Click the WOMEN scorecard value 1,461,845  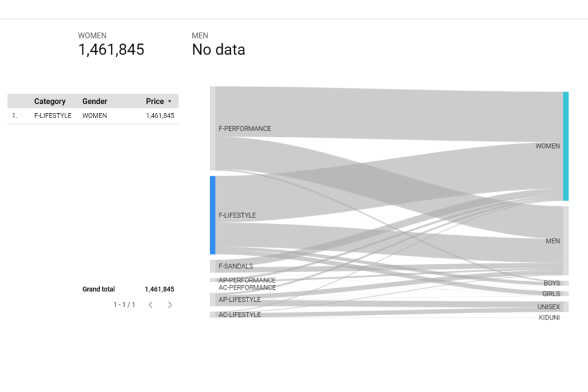(x=111, y=49)
